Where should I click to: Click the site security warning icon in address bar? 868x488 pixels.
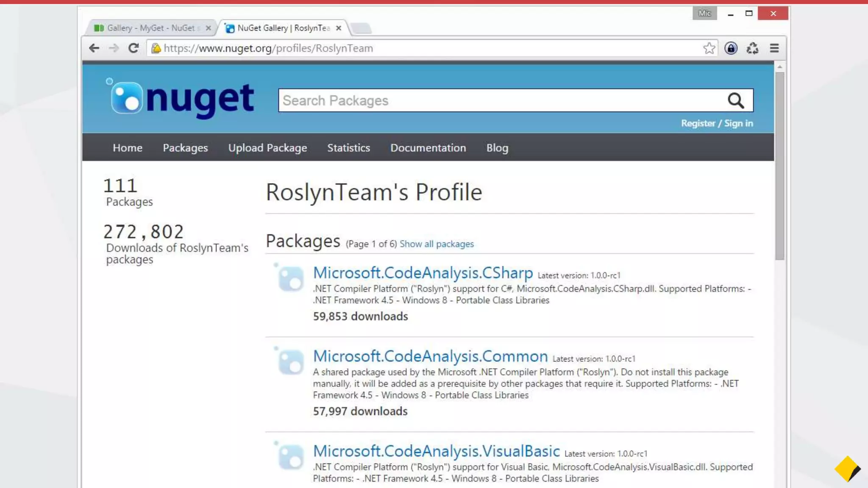point(156,48)
